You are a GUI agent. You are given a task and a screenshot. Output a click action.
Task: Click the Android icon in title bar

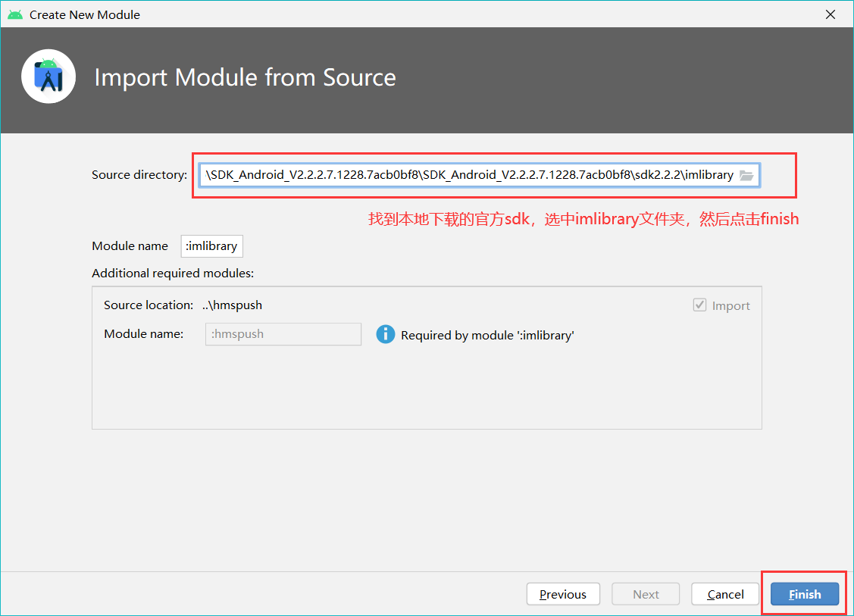point(15,14)
